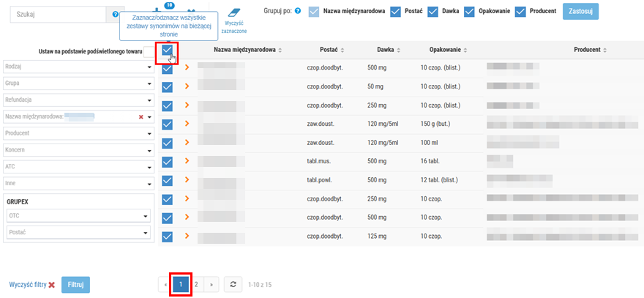
Task: Click into the Szukaj search field
Action: [57, 14]
